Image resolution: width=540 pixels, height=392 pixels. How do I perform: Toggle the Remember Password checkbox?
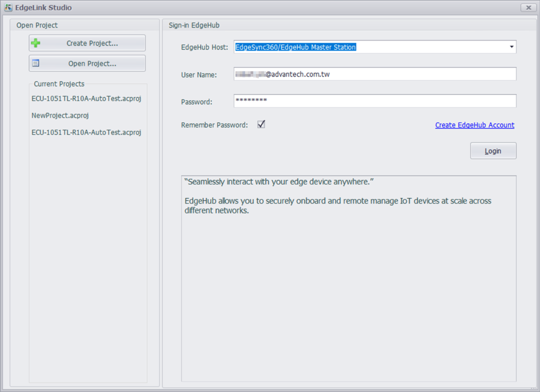tap(261, 125)
